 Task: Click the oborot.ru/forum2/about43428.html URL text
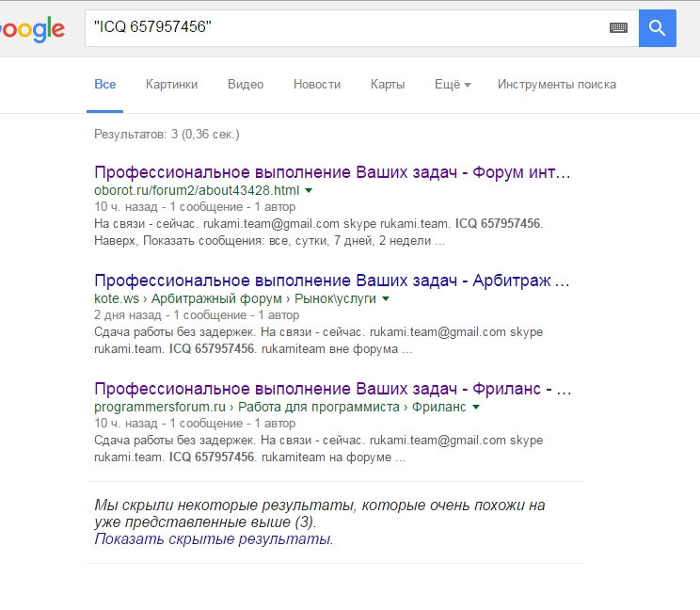click(197, 191)
